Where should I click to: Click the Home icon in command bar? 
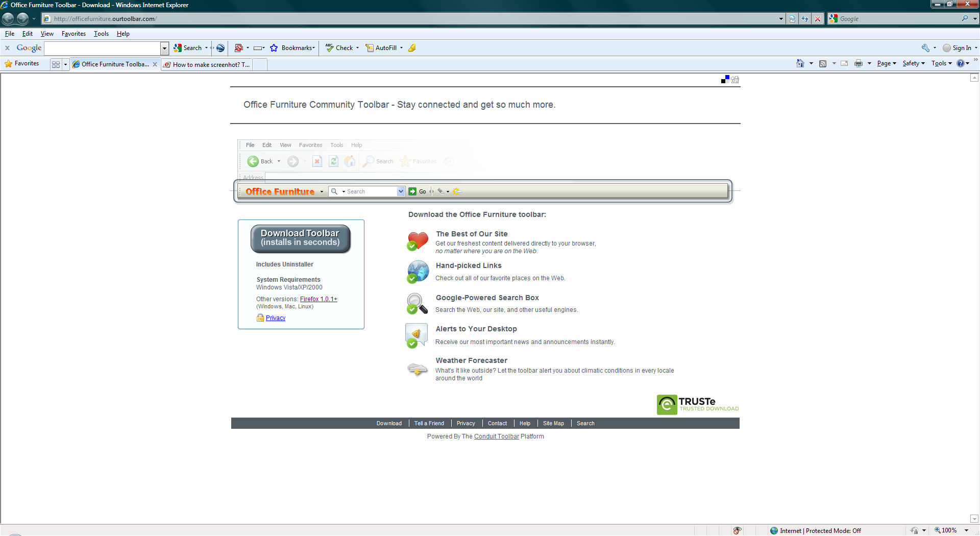pyautogui.click(x=800, y=63)
